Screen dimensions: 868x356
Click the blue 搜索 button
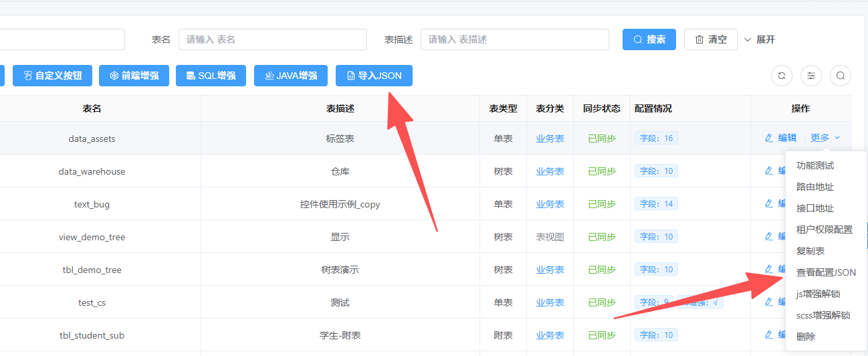click(x=649, y=39)
